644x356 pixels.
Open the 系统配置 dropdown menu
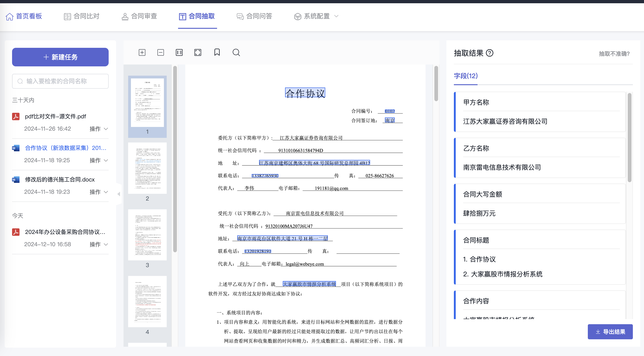316,16
